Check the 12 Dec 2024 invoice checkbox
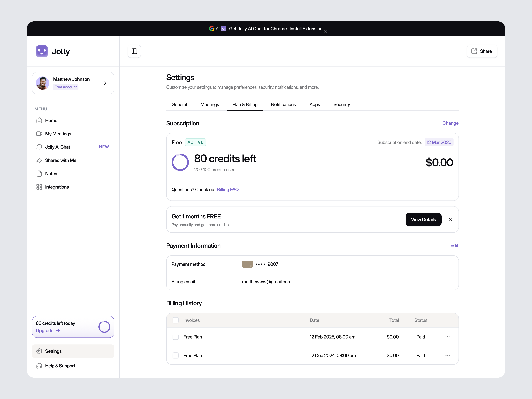The image size is (532, 399). click(x=176, y=355)
